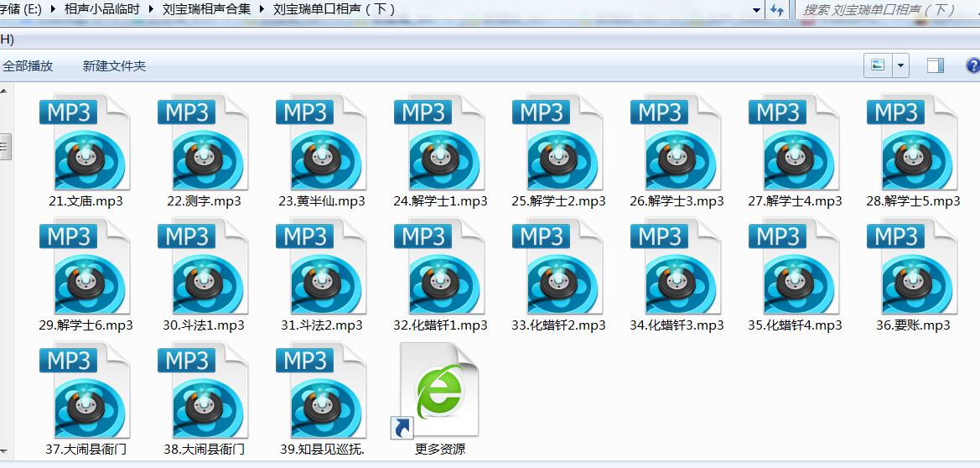Click the 全部播放 toolbar button
Viewport: 980px width, 468px height.
coord(28,66)
